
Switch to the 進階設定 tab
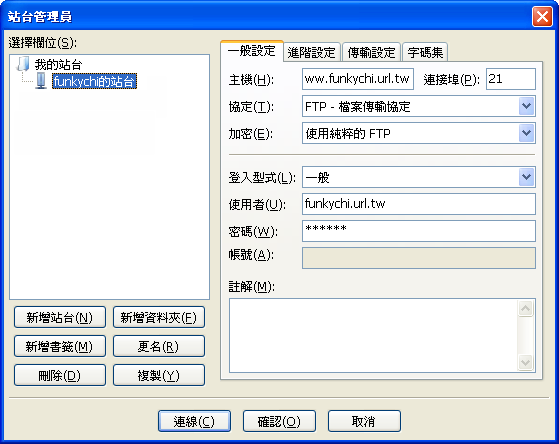click(x=312, y=52)
